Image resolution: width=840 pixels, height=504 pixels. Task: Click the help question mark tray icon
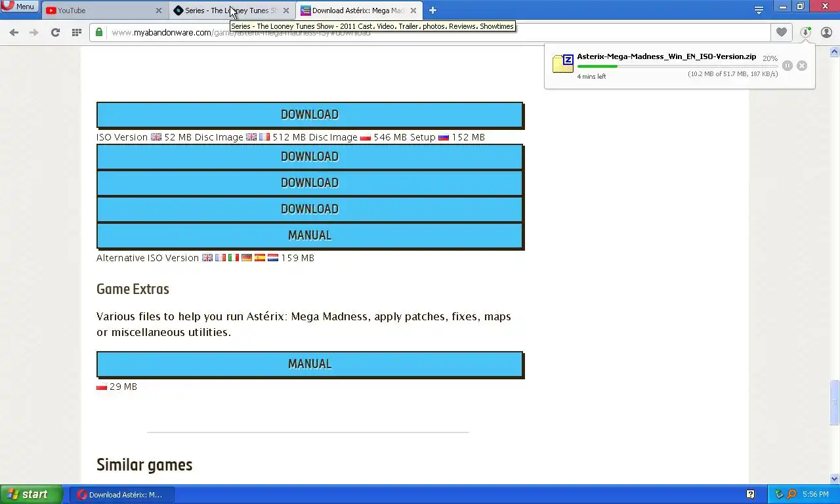click(750, 494)
